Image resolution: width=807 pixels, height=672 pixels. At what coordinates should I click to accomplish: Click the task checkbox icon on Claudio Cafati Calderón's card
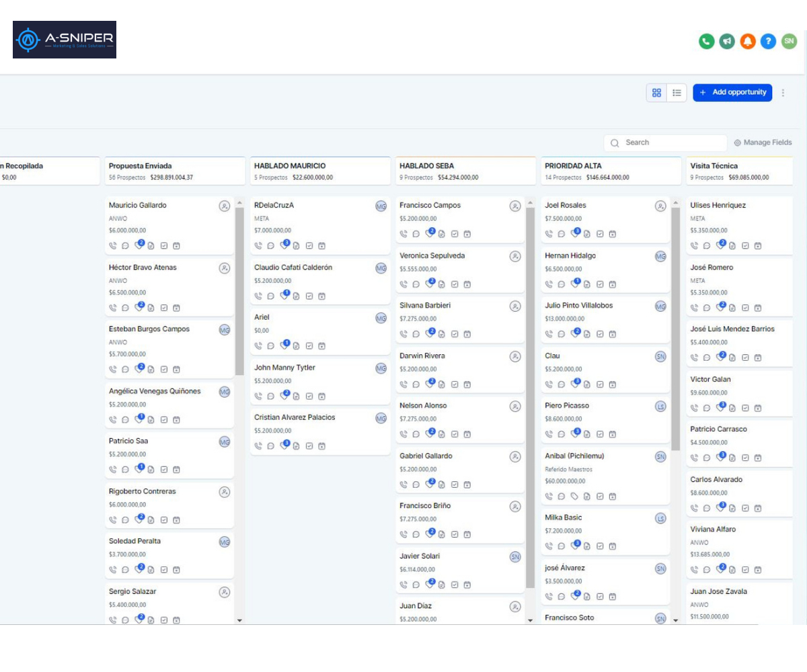[x=309, y=296]
